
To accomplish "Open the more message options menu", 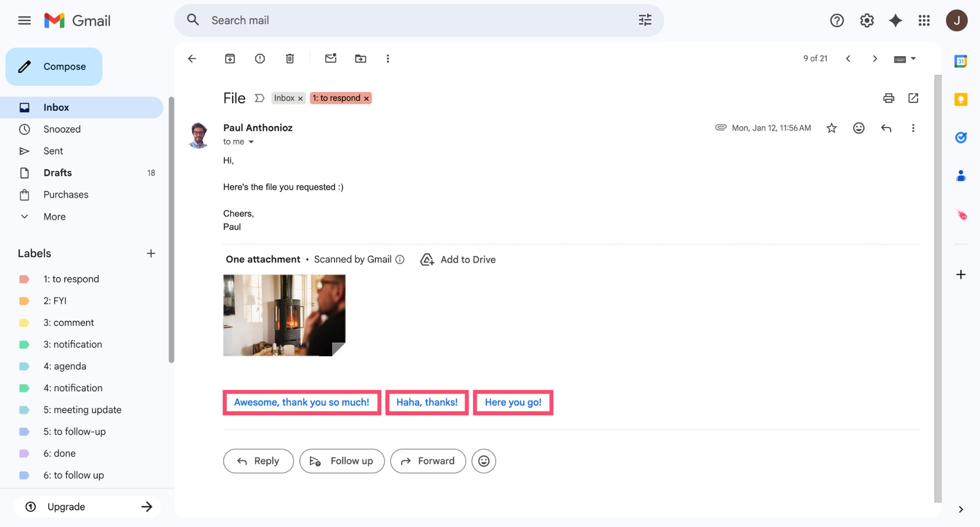I will 913,128.
